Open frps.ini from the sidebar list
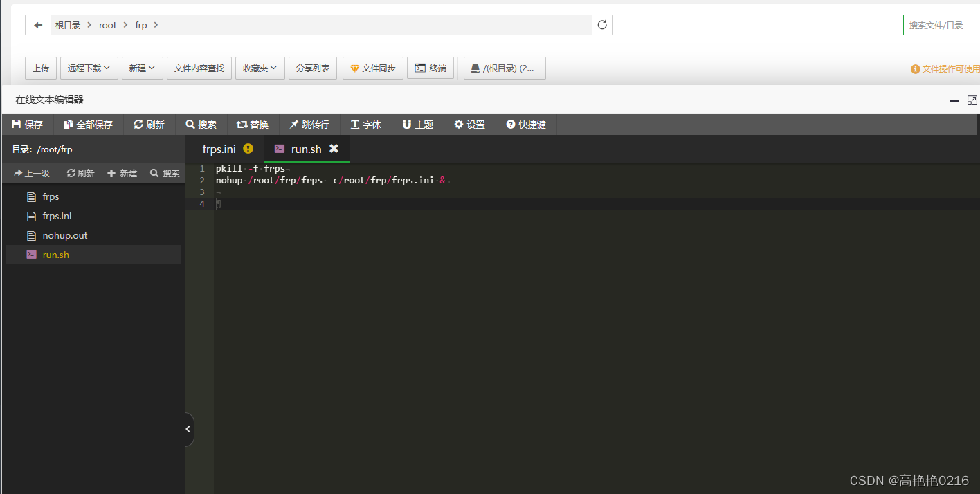Image resolution: width=980 pixels, height=494 pixels. tap(93, 216)
